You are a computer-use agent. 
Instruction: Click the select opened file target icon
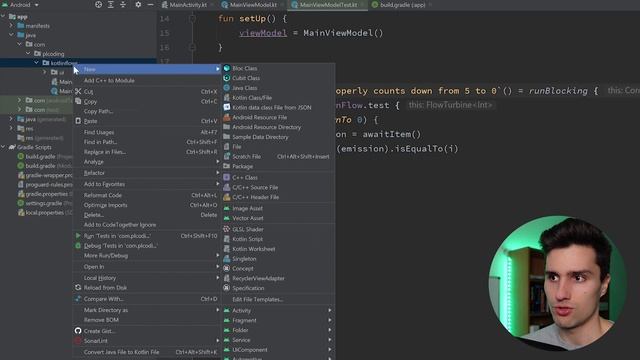tap(98, 4)
